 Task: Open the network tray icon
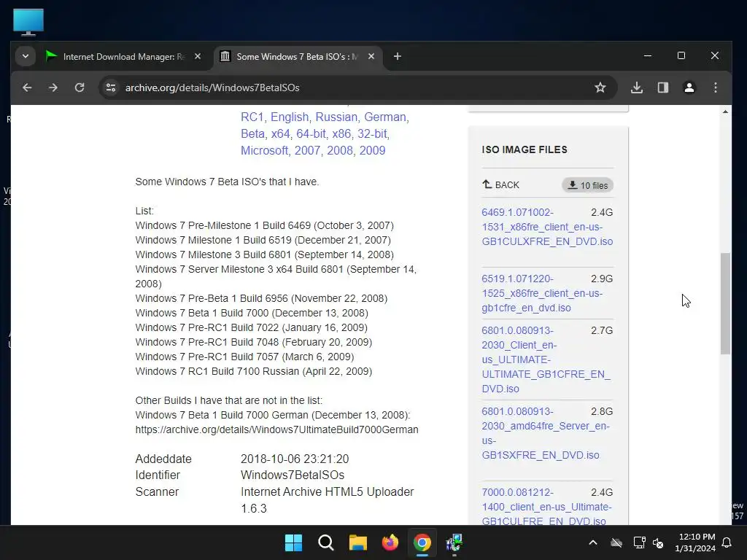pos(639,542)
